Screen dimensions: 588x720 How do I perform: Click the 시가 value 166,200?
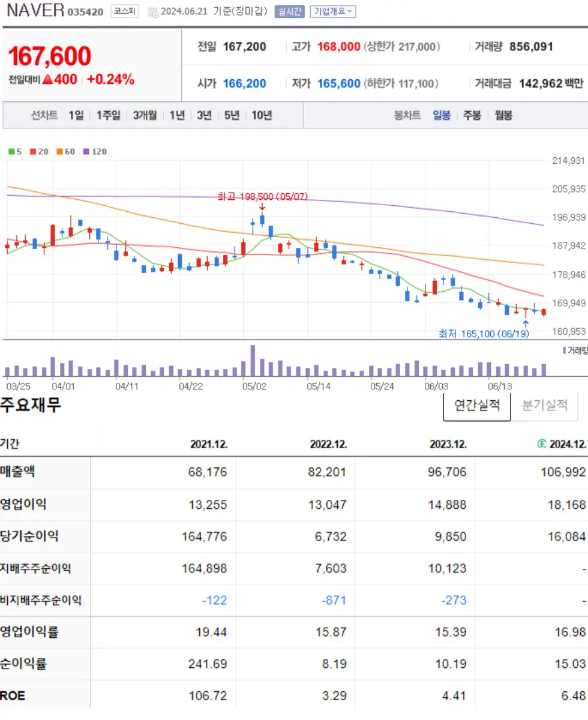(x=245, y=83)
